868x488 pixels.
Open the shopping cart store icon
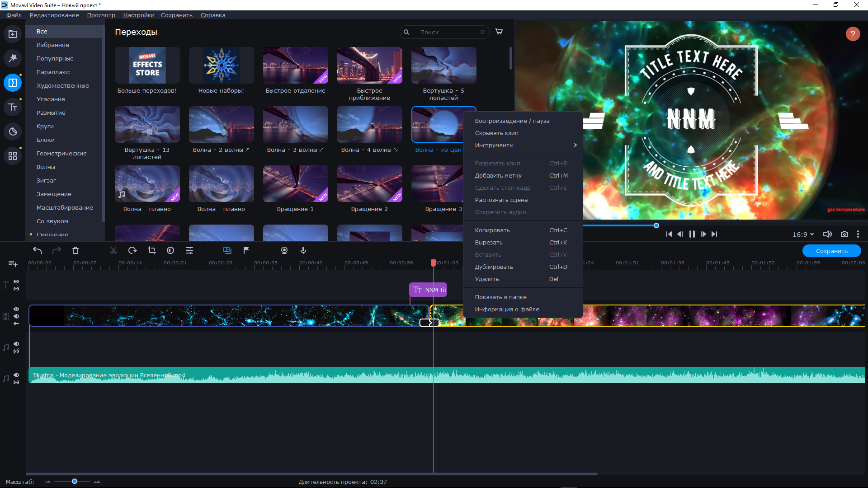(x=499, y=32)
